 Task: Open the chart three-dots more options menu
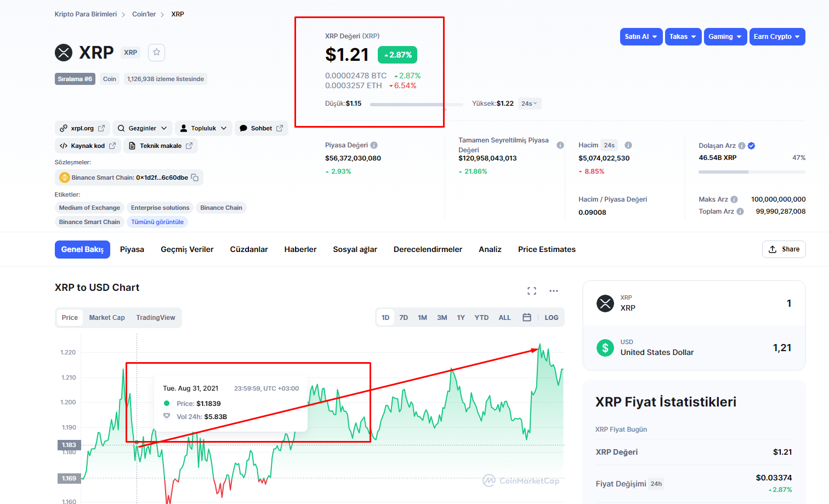[x=554, y=291]
